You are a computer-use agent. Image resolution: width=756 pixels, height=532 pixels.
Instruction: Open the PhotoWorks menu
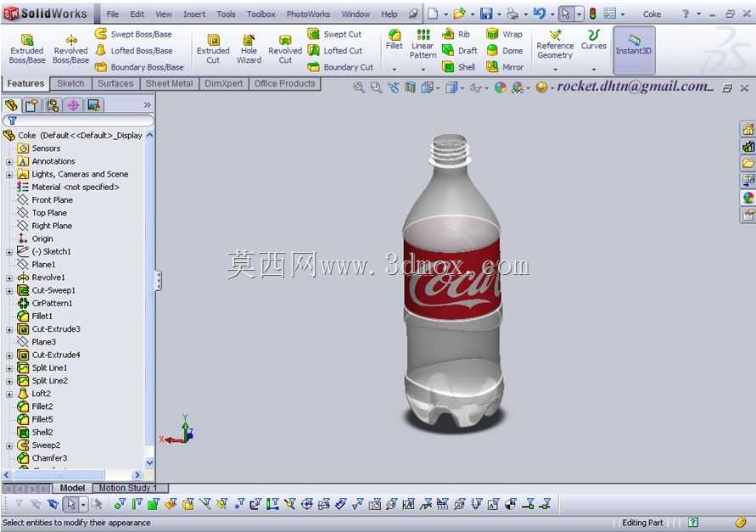tap(308, 14)
